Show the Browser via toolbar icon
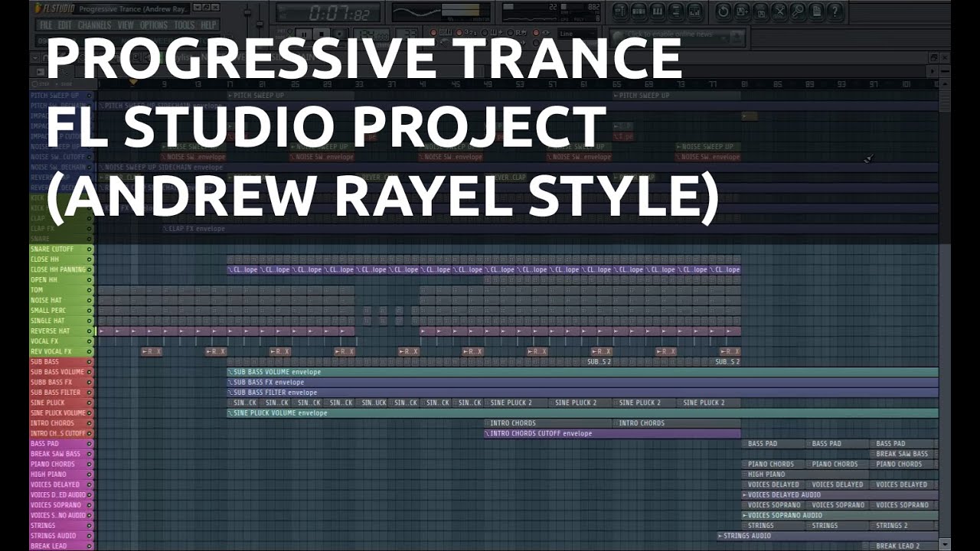Screen dimensions: 980x551 (678, 11)
